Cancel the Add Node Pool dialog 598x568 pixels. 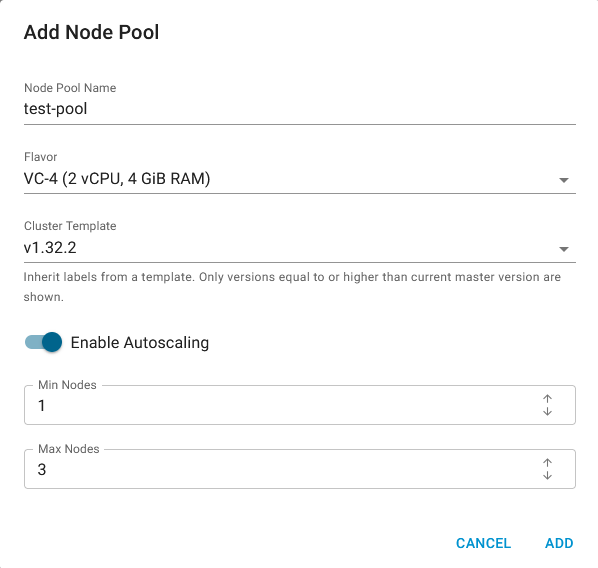(483, 543)
